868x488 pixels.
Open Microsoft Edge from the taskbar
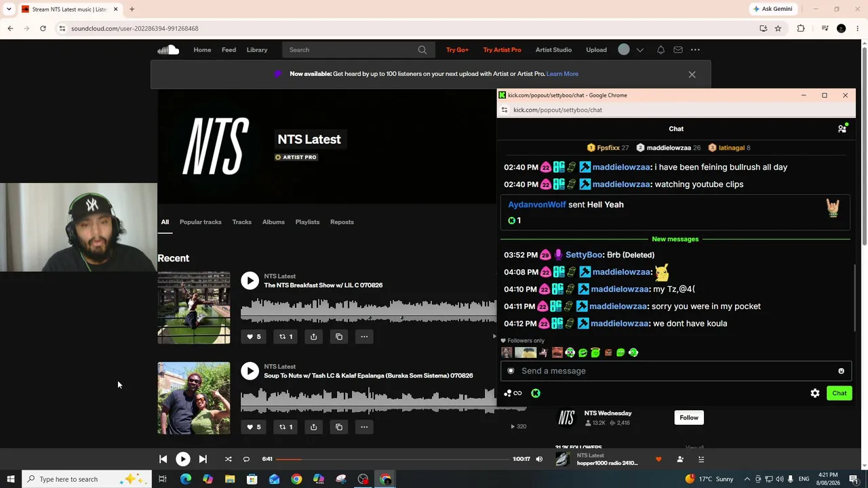185,479
